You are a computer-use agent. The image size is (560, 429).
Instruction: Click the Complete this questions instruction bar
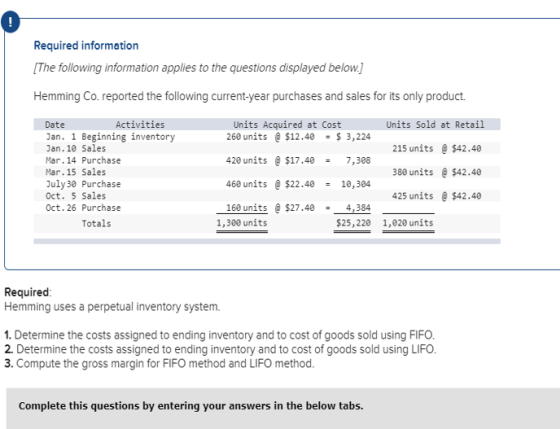(283, 408)
